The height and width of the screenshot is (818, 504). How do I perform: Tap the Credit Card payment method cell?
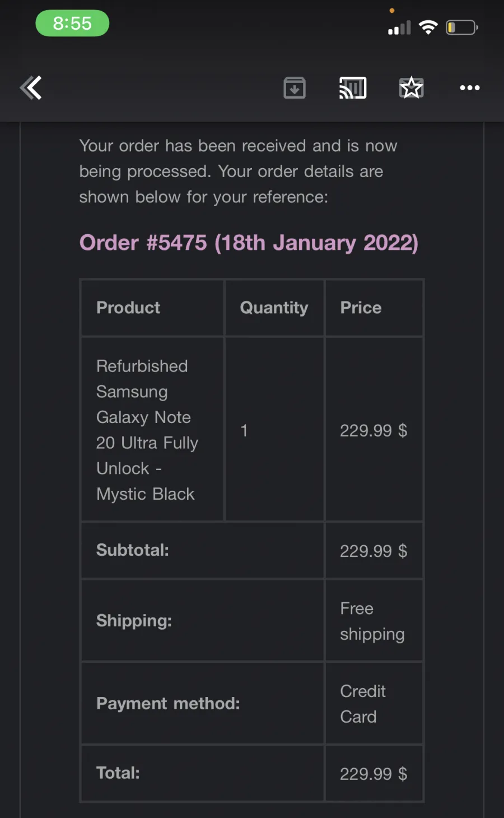374,704
